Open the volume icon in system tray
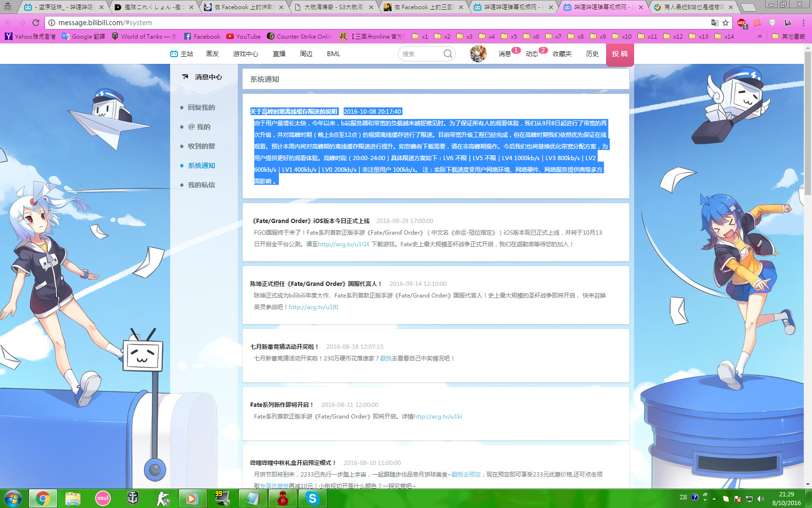The width and height of the screenshot is (812, 508). pyautogui.click(x=761, y=498)
